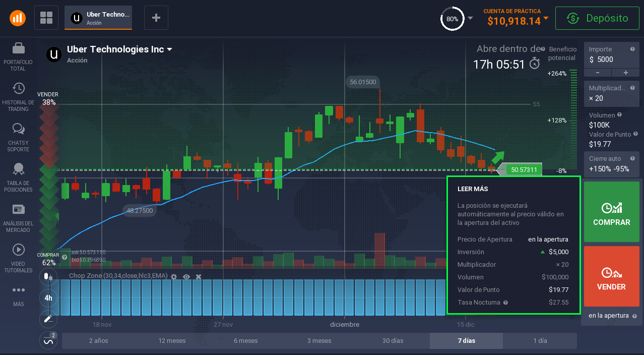Click the help icon beside Abre dentro de

[543, 49]
